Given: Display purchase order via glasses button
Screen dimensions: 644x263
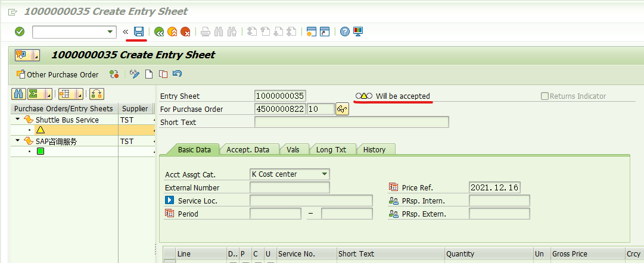Looking at the screenshot, I should click(342, 109).
